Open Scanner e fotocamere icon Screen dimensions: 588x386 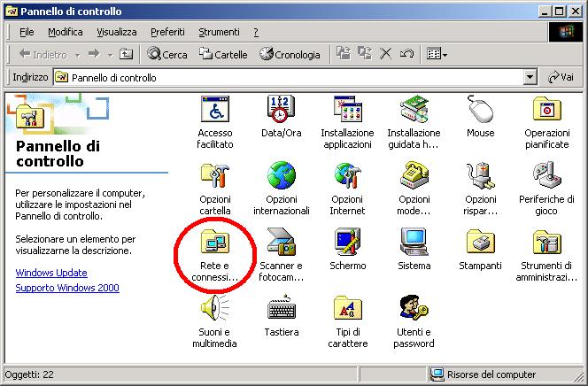point(281,242)
